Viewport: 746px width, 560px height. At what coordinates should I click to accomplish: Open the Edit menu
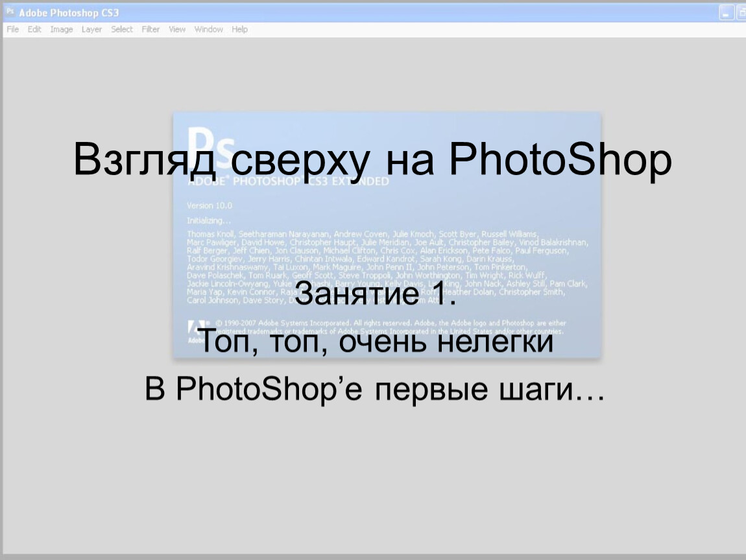(x=34, y=29)
